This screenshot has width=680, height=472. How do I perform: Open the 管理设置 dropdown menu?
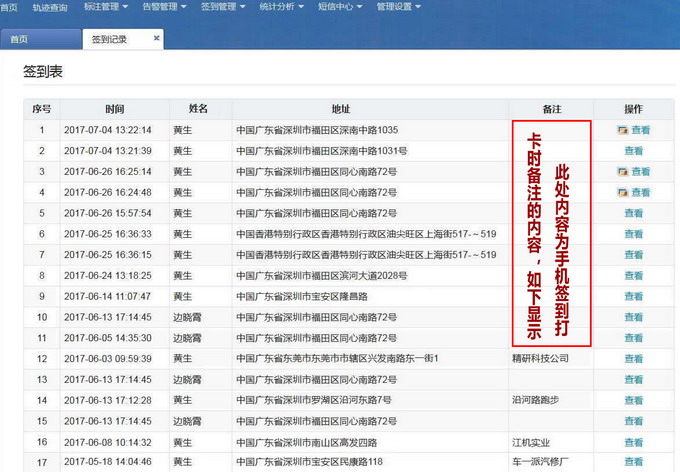click(400, 7)
